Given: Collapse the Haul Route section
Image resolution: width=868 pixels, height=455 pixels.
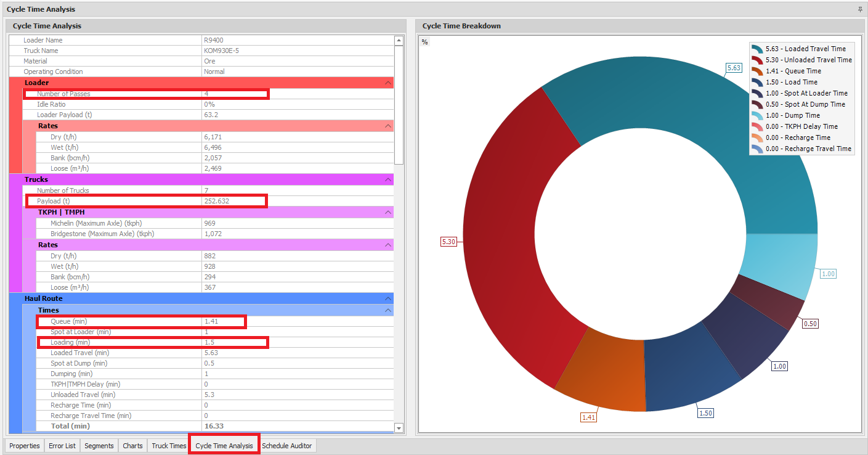Looking at the screenshot, I should click(x=388, y=298).
